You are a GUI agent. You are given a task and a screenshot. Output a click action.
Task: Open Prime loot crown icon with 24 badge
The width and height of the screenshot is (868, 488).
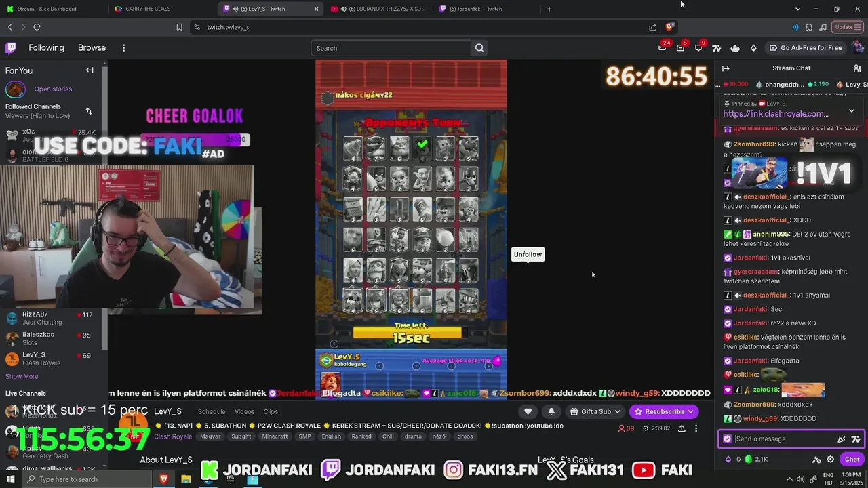tap(663, 48)
